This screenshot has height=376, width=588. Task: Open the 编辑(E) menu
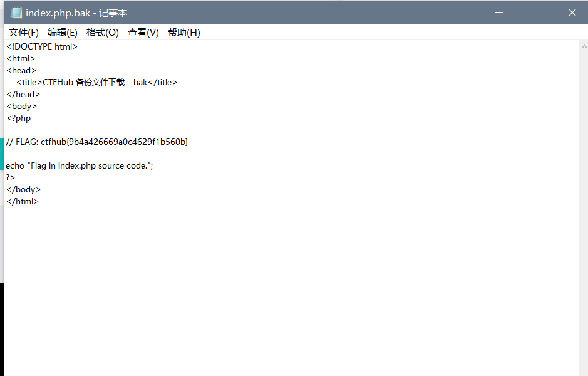[x=63, y=32]
